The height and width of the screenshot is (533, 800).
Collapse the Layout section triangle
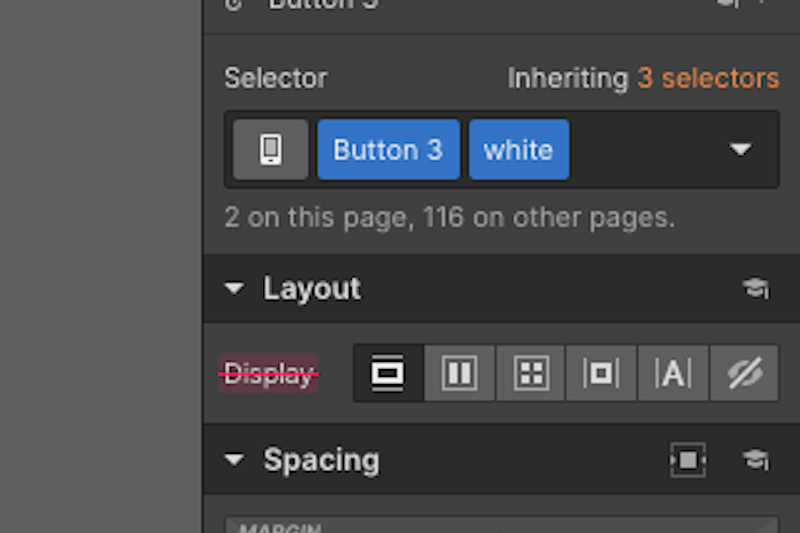point(234,289)
